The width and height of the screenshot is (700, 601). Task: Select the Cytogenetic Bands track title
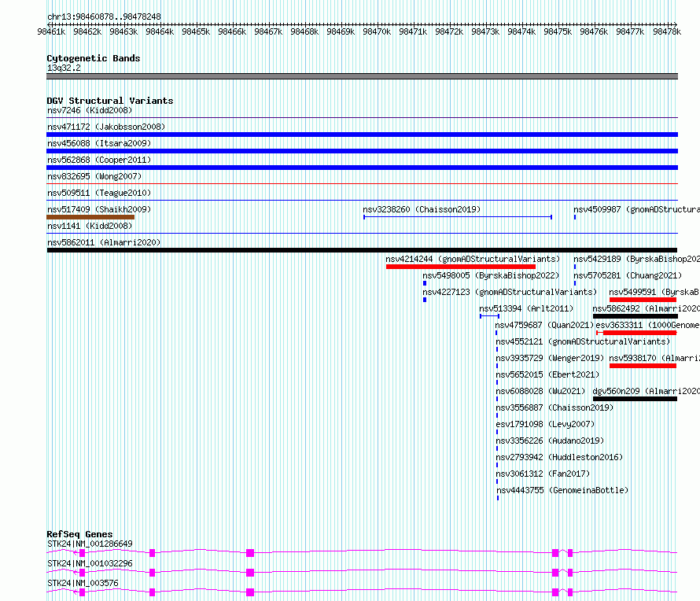coord(94,58)
